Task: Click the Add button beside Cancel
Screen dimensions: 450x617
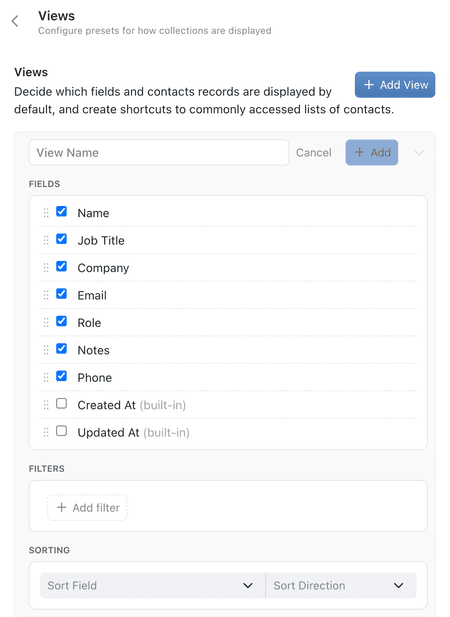Action: click(372, 153)
